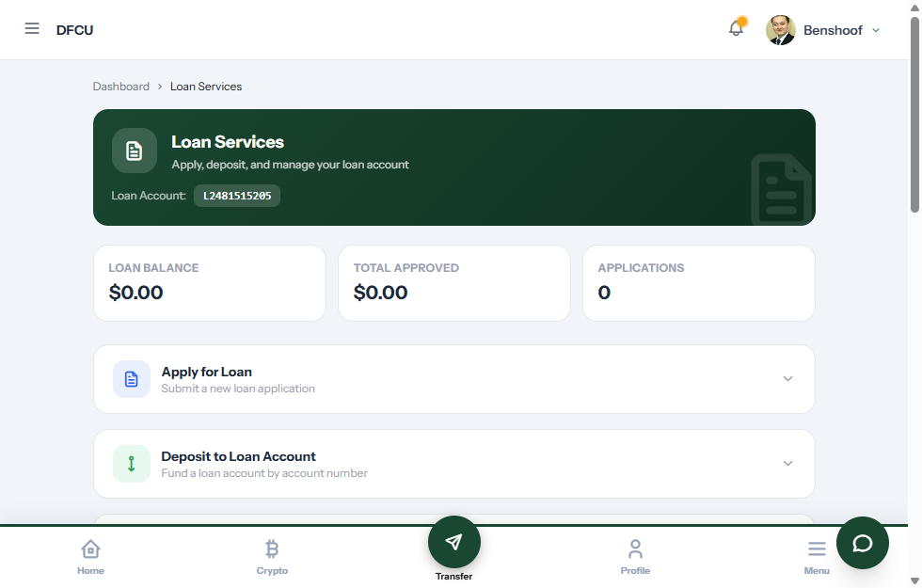Click the Apply for Loan document icon
The height and width of the screenshot is (588, 922).
point(132,379)
